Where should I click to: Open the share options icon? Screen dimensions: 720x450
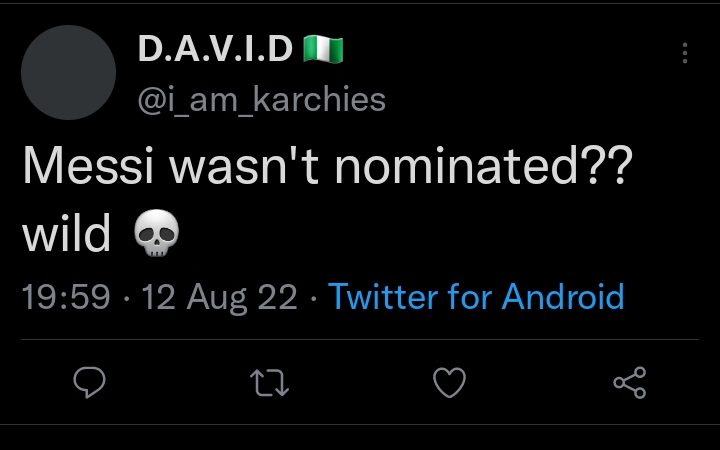[630, 382]
